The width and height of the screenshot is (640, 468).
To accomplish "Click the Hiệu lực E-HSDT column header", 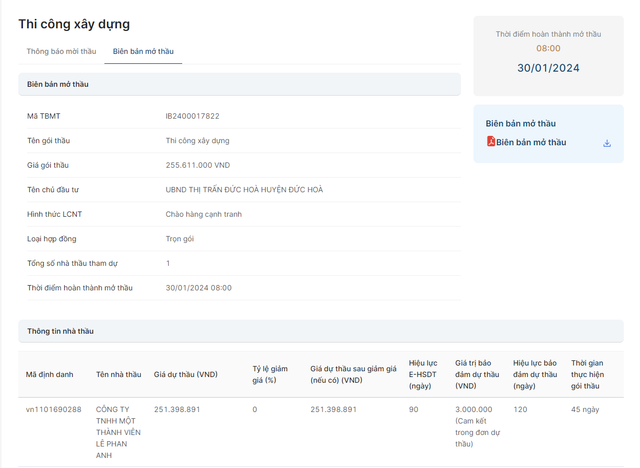I will [423, 375].
